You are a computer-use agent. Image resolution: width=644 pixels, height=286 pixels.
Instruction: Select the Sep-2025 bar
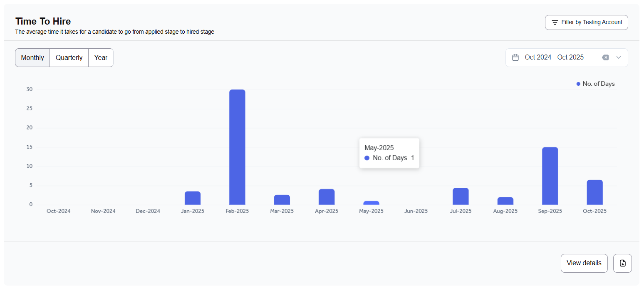pos(550,176)
